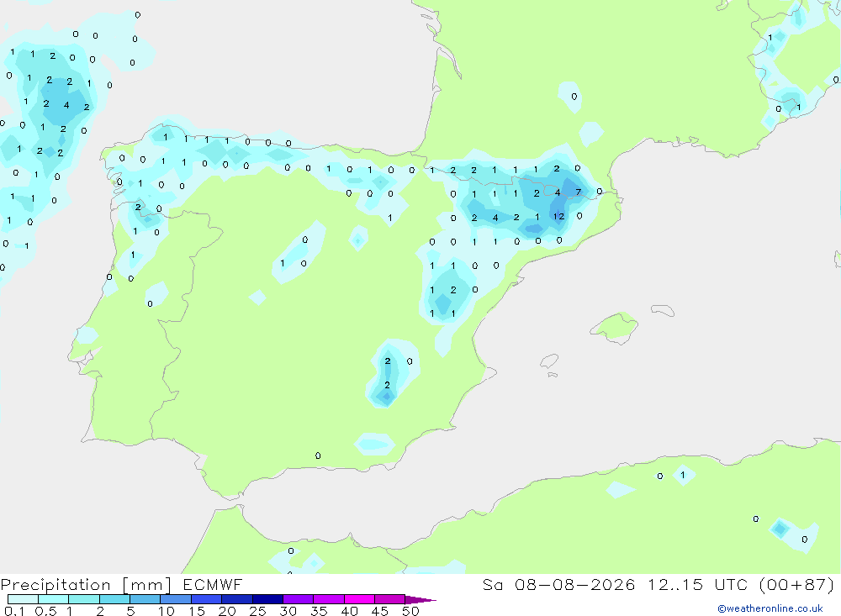
Task: Select the 5–10 mm legend color swatch
Action: pyautogui.click(x=145, y=599)
